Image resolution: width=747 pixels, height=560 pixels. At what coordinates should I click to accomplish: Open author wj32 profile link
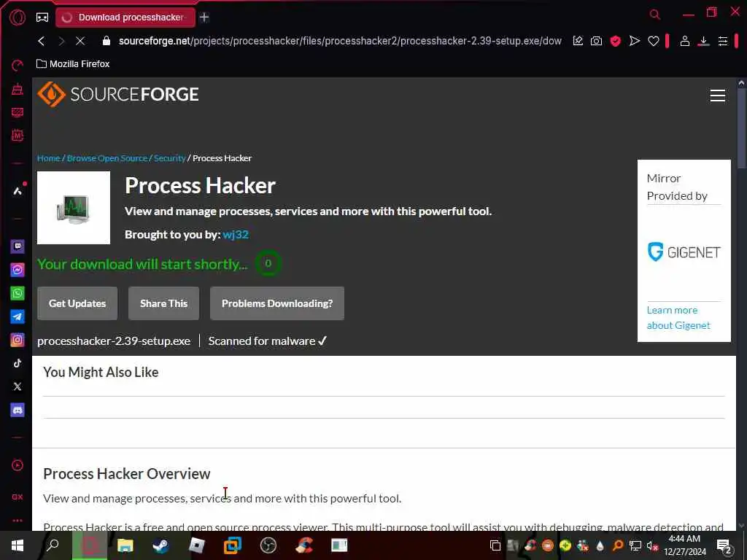pos(236,234)
